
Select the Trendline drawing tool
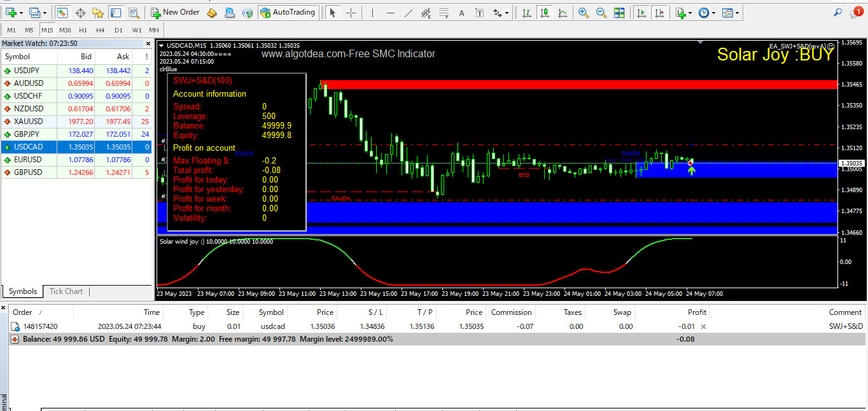tap(408, 12)
